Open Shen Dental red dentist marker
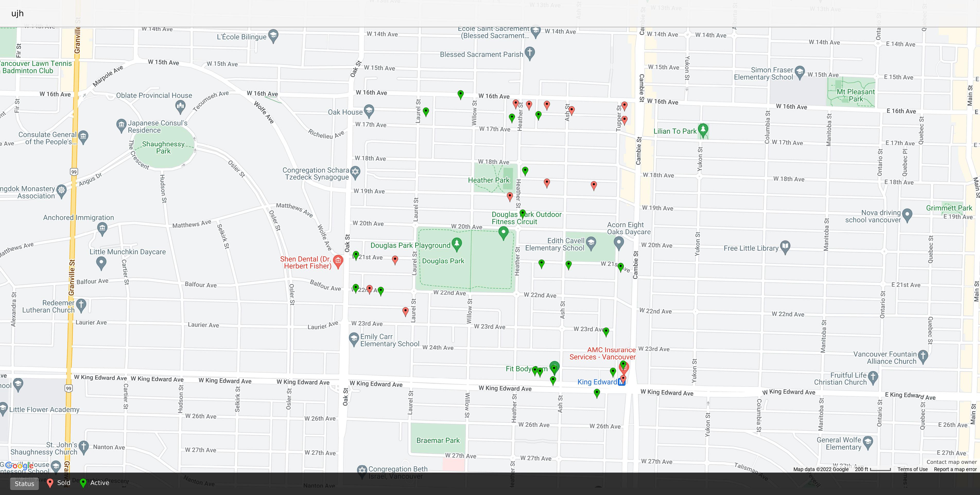Screen dimensions: 980x495 point(338,261)
